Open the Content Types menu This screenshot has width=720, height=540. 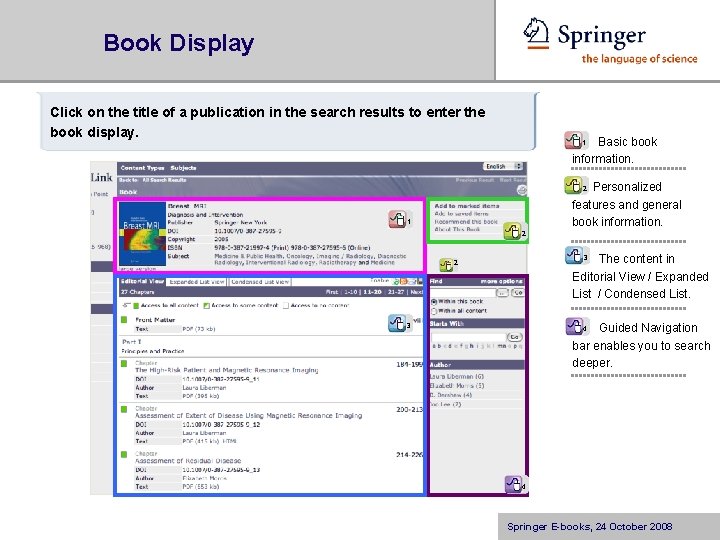pos(142,168)
